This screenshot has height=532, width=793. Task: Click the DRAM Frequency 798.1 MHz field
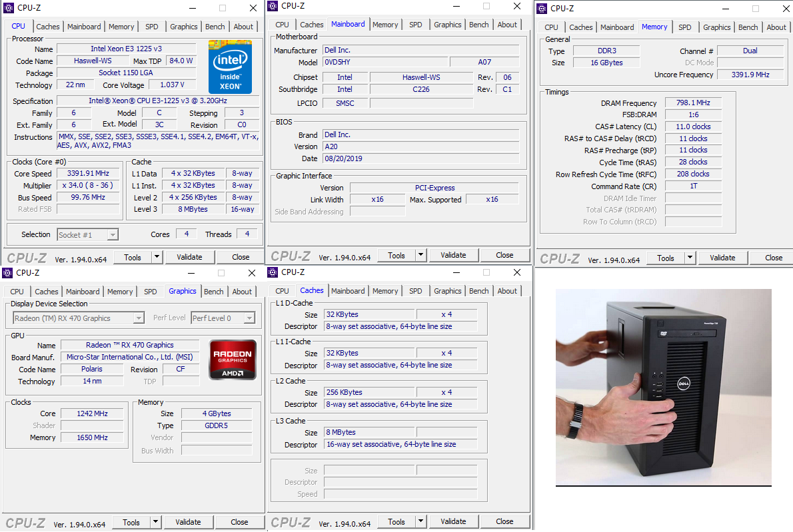[693, 103]
